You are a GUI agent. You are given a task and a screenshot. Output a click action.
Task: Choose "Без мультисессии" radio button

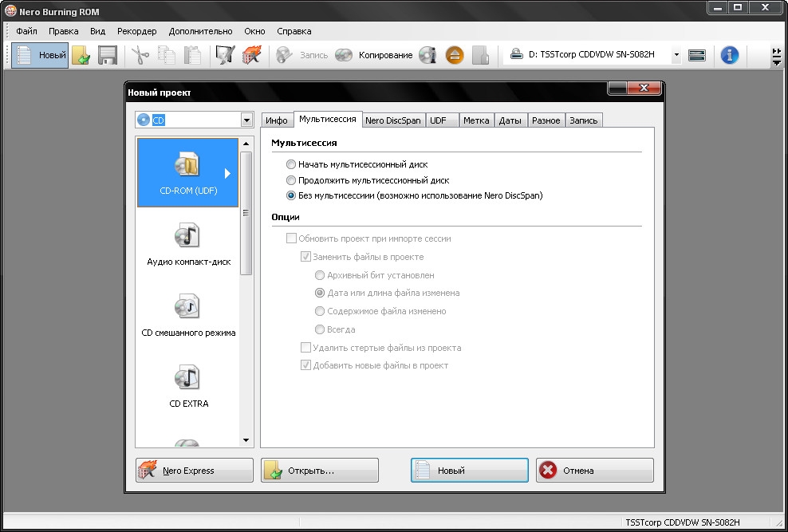tap(291, 195)
